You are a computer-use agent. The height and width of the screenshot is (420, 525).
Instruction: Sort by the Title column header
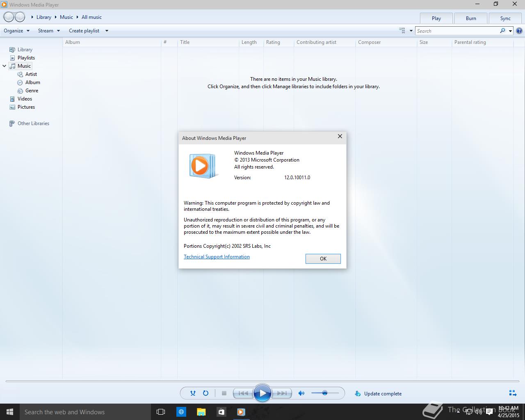point(208,42)
